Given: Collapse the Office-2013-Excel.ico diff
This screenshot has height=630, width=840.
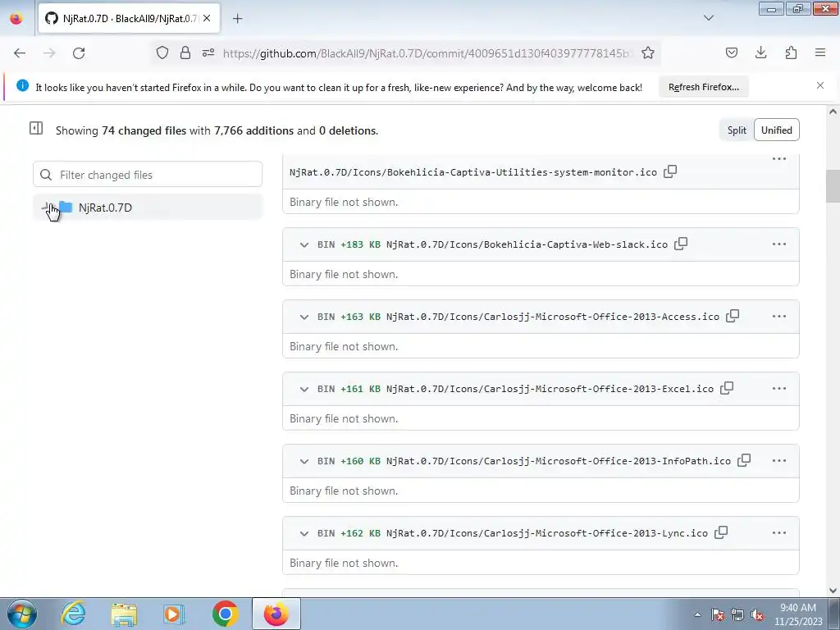Looking at the screenshot, I should pyautogui.click(x=304, y=390).
